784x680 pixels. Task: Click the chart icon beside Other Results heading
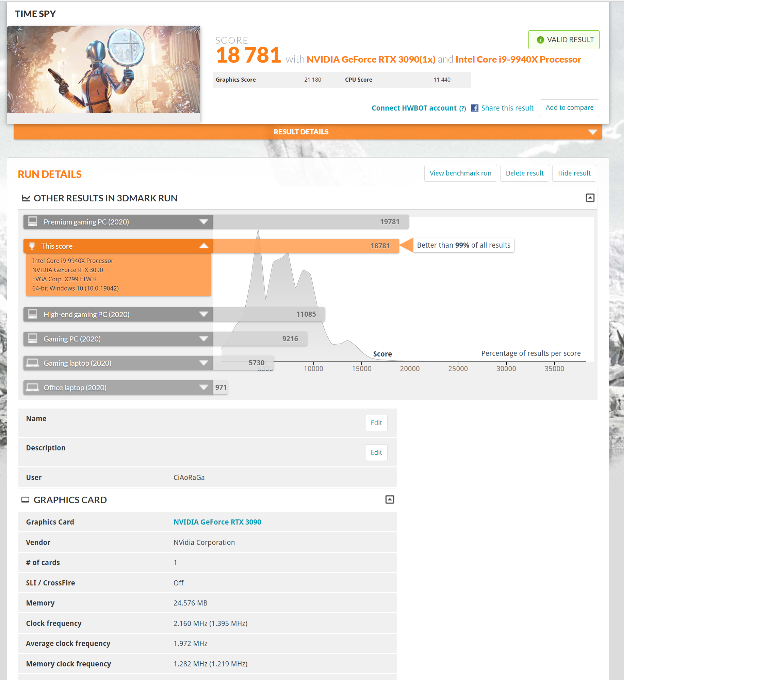(x=26, y=198)
